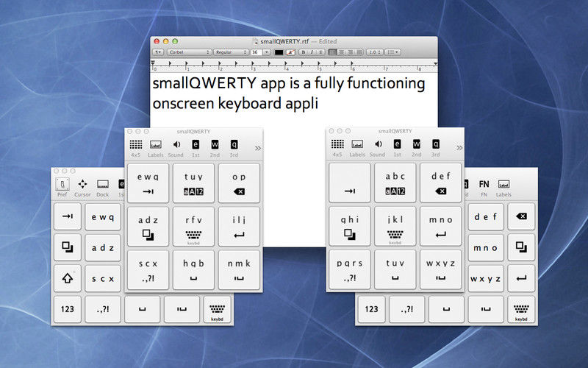Tap the '.,?!' key in the FN toolbar window

[407, 309]
